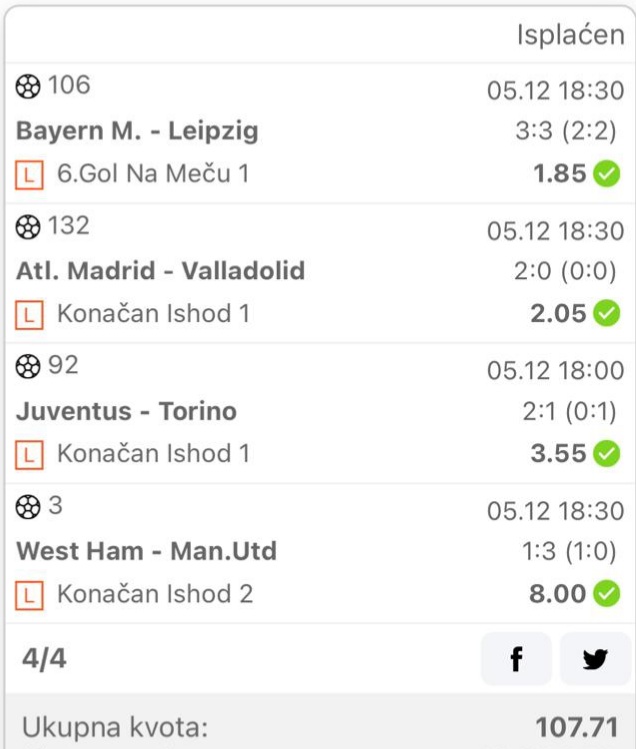Viewport: 636px width, 749px height.
Task: Tap green checkmark next to 3.55 odds
Action: [607, 453]
